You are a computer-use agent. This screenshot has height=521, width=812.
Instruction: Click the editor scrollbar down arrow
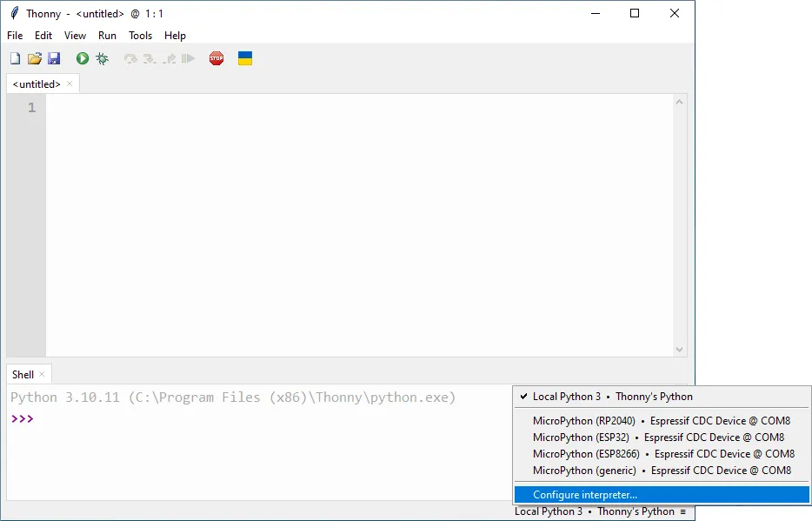680,350
